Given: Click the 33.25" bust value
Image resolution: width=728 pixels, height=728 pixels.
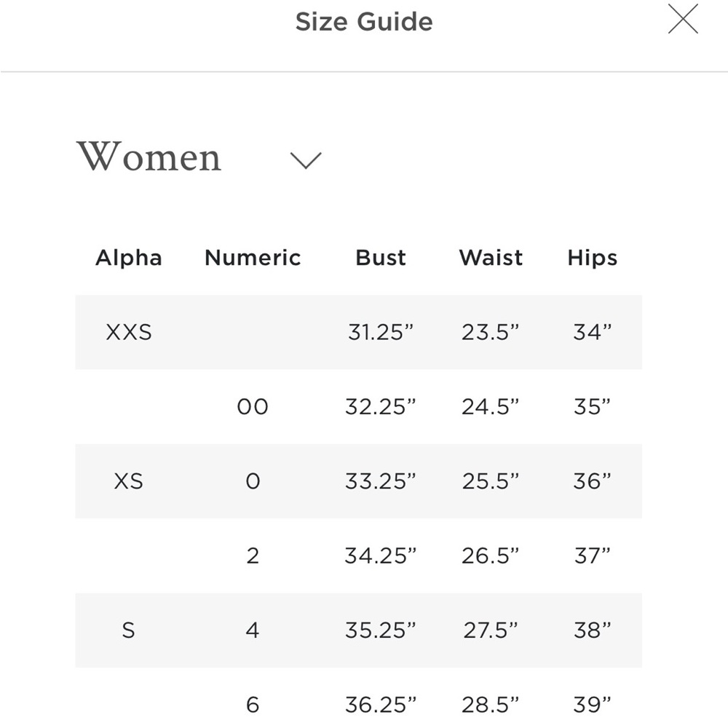Looking at the screenshot, I should coord(380,481).
